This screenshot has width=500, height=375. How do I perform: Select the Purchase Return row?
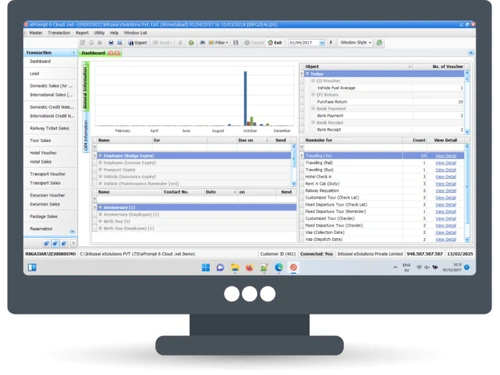385,102
